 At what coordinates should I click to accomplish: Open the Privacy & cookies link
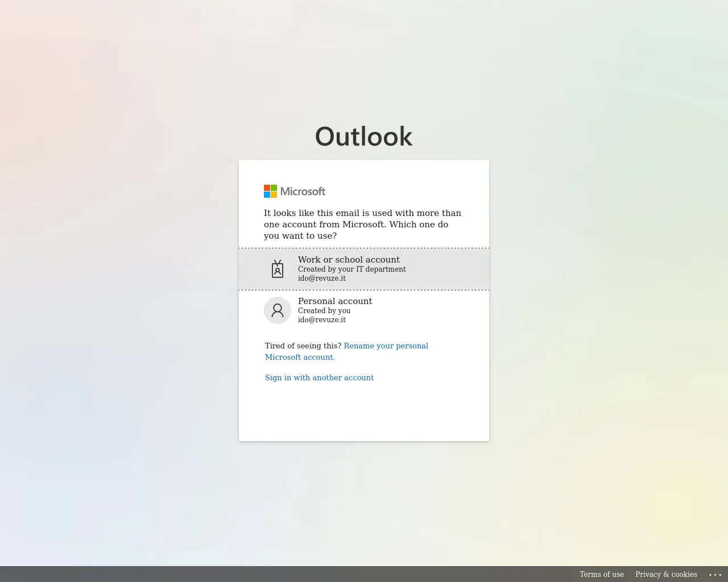coord(666,575)
